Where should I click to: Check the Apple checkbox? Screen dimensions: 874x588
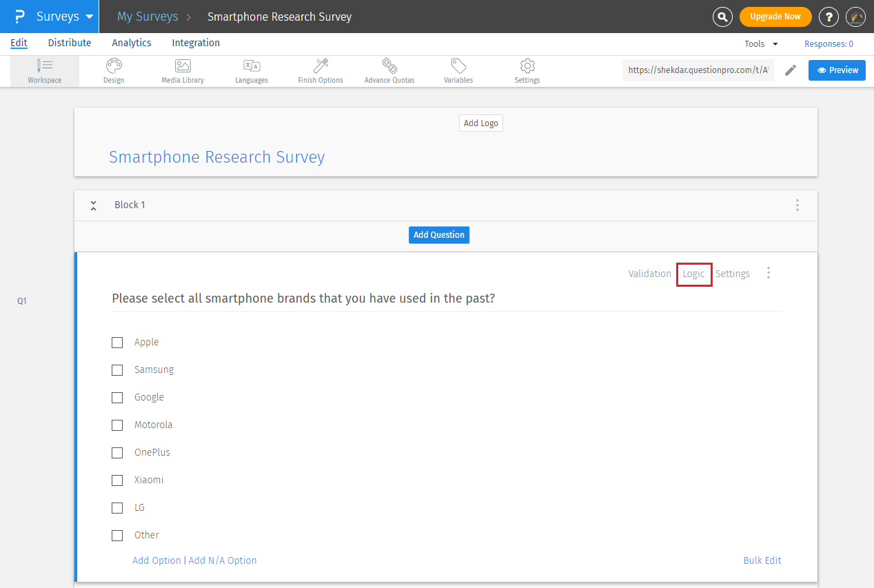117,343
